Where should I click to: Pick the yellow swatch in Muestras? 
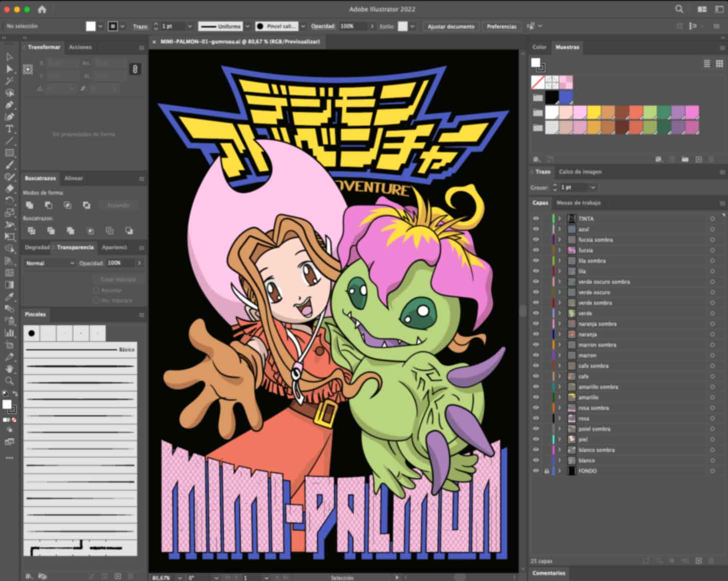coord(594,112)
